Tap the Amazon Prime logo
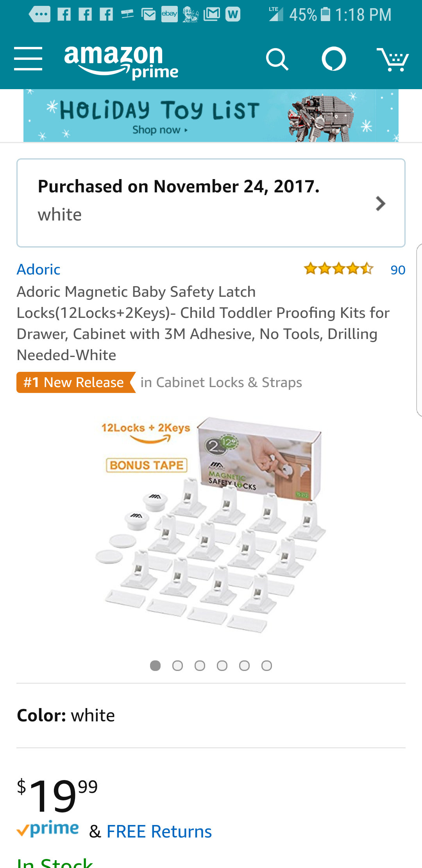Screen dimensions: 422x868 click(121, 61)
